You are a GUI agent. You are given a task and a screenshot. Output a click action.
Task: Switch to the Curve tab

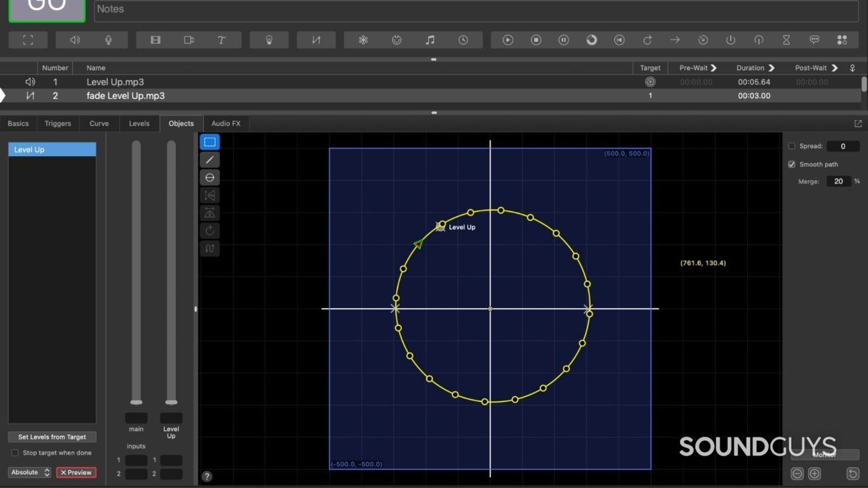pos(99,124)
